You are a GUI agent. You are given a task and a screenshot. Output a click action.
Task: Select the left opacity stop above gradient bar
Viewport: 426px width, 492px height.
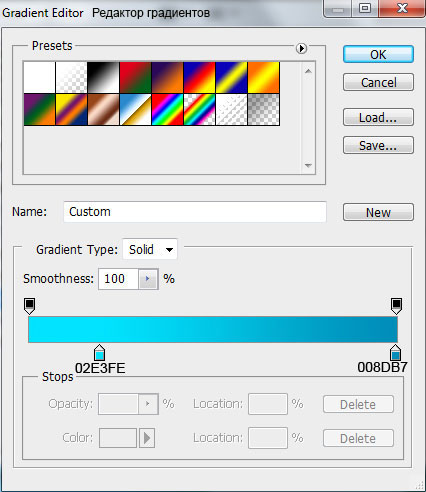pos(30,306)
